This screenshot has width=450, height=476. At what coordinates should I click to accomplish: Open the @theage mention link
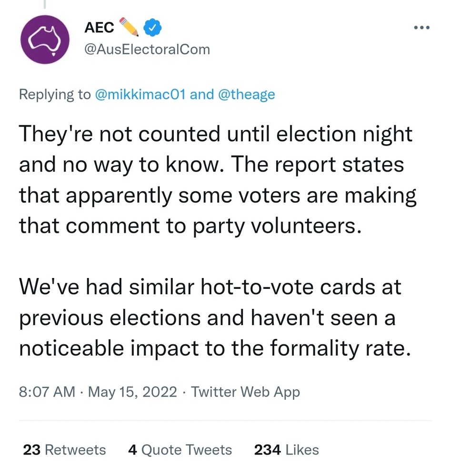pyautogui.click(x=246, y=94)
